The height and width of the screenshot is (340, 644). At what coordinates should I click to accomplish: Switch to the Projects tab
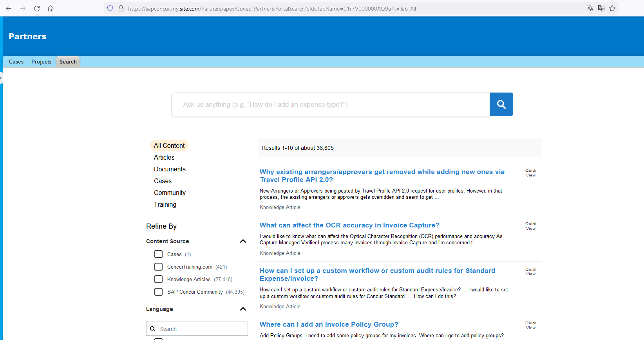tap(41, 62)
